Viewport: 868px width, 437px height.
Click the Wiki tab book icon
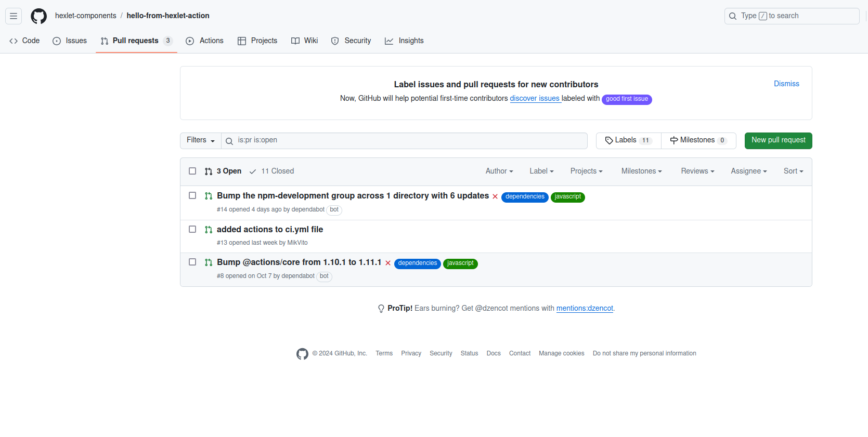(295, 41)
